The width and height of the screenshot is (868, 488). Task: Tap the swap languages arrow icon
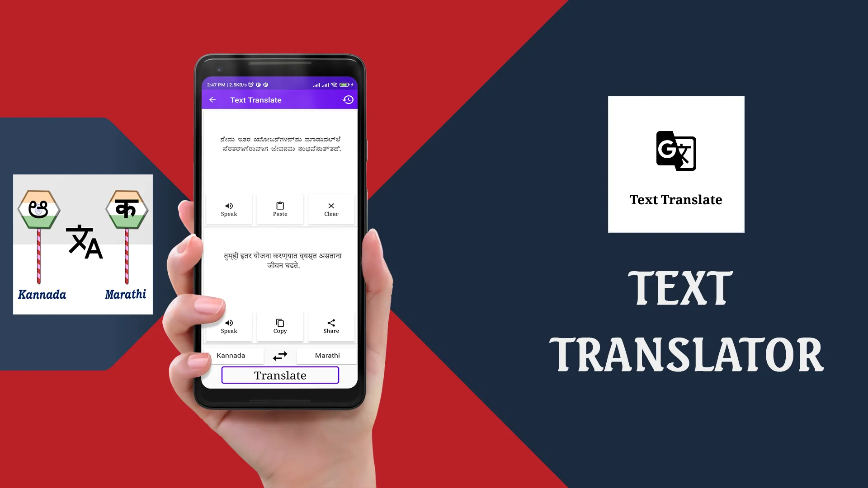[279, 355]
